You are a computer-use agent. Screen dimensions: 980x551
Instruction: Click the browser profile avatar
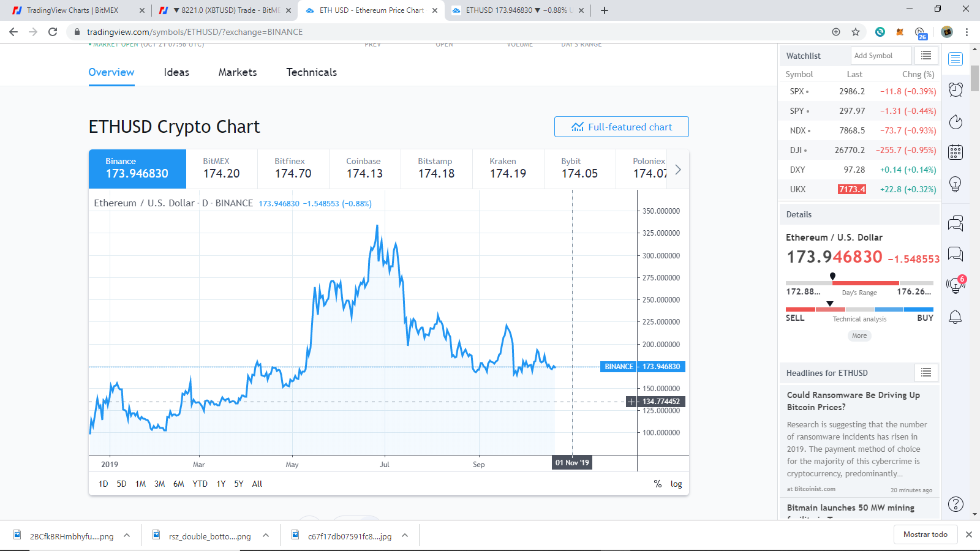pos(947,32)
